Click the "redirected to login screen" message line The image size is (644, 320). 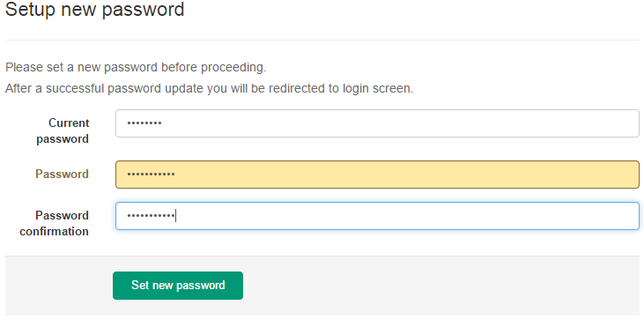(x=209, y=89)
